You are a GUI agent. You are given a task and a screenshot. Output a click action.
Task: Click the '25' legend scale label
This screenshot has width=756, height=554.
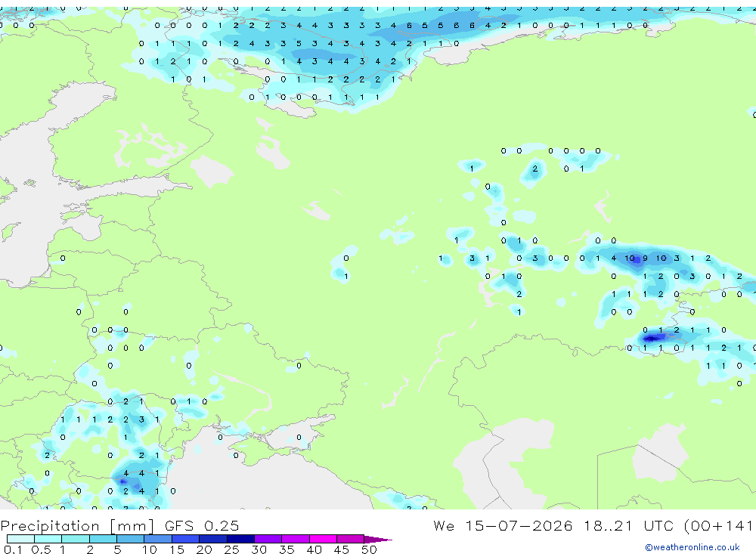coord(231,549)
